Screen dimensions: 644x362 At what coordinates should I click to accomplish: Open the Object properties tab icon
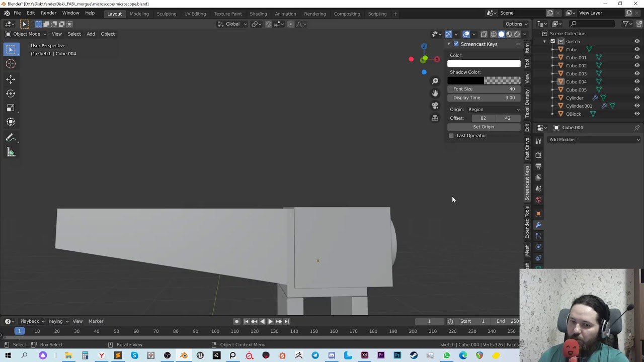click(x=538, y=214)
